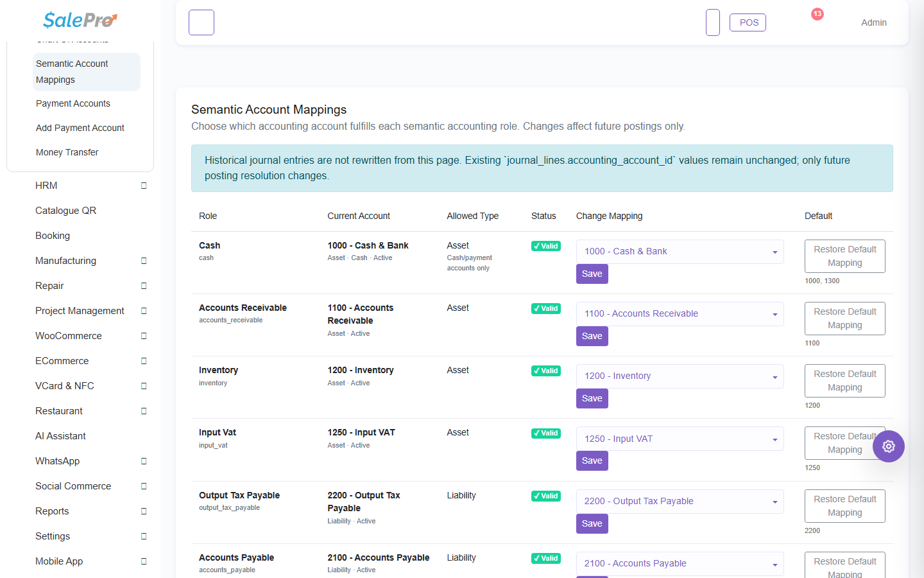The width and height of the screenshot is (924, 578).
Task: Open the Admin user menu
Action: coord(874,22)
